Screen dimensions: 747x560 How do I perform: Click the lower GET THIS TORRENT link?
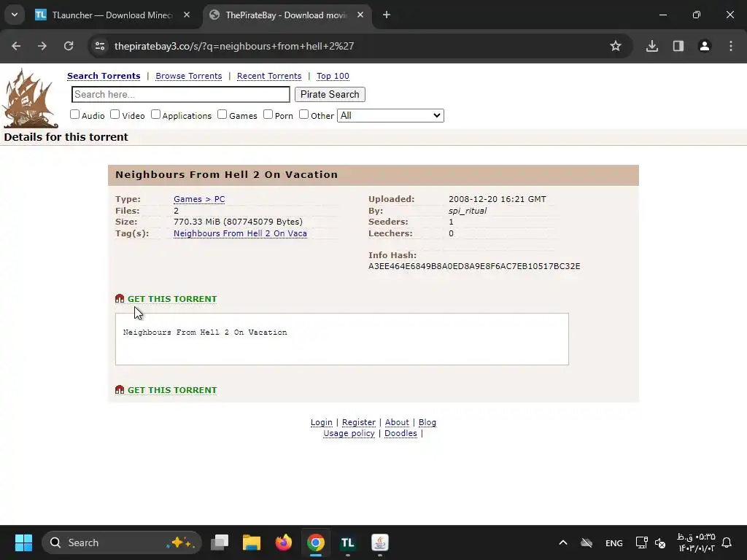coord(172,390)
